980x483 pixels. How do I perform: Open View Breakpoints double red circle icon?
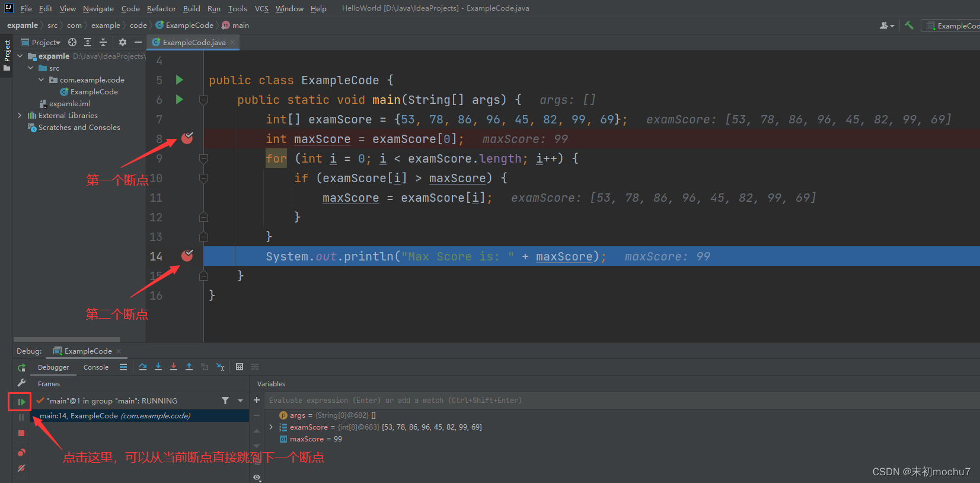(x=21, y=452)
